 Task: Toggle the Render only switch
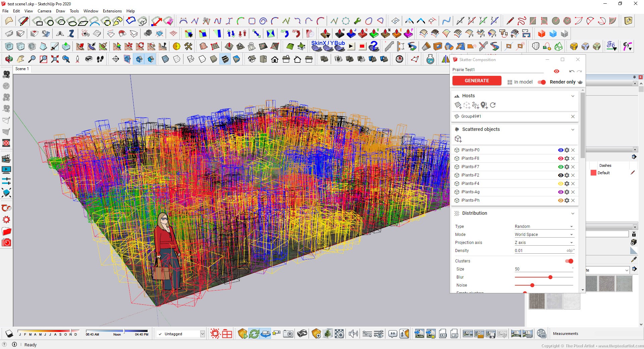pos(542,82)
